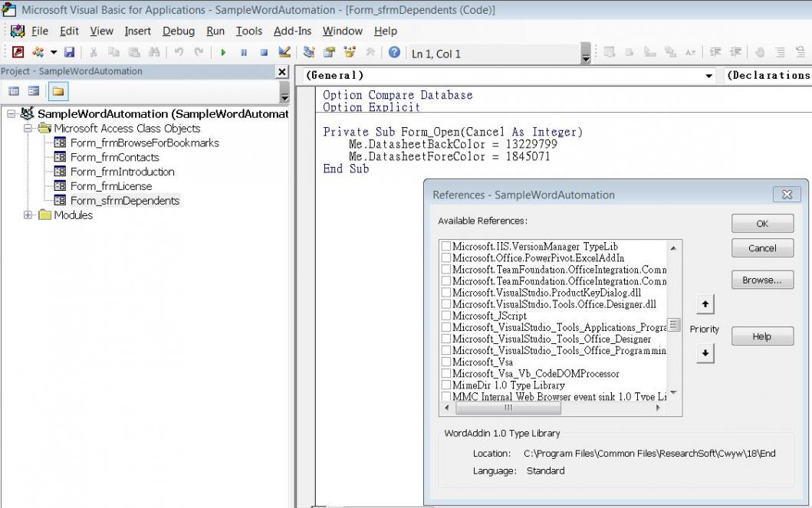Viewport: 812px width, 508px height.
Task: Click the references list scroll-right arrow
Action: coord(658,408)
